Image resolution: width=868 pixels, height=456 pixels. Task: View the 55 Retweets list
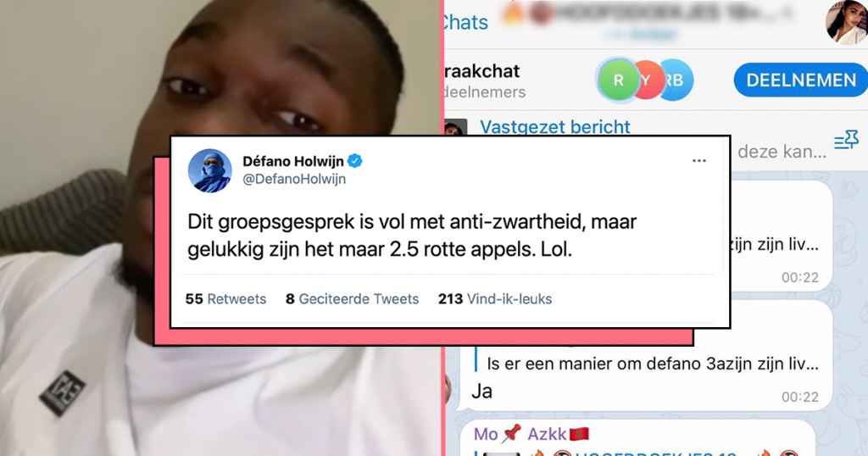point(225,299)
